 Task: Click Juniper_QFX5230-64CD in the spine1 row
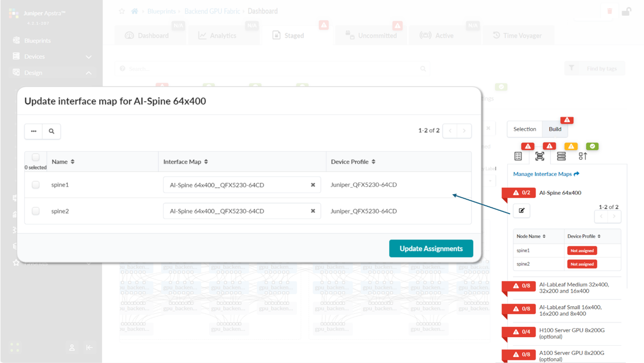tap(363, 185)
